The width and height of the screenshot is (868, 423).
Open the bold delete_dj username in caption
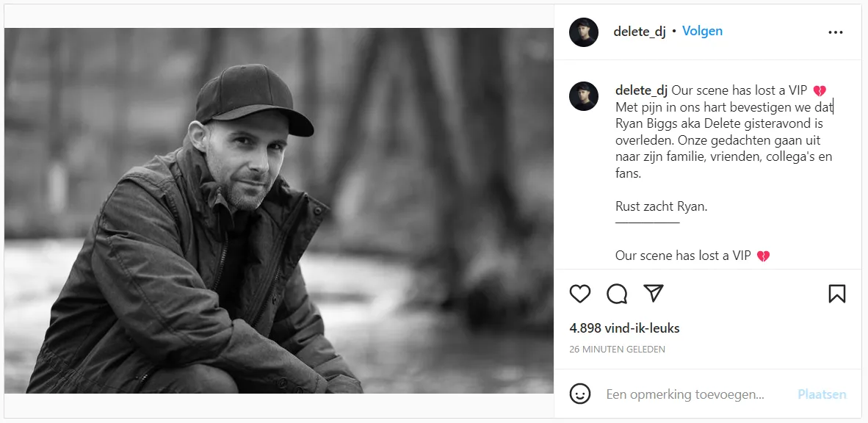(641, 90)
